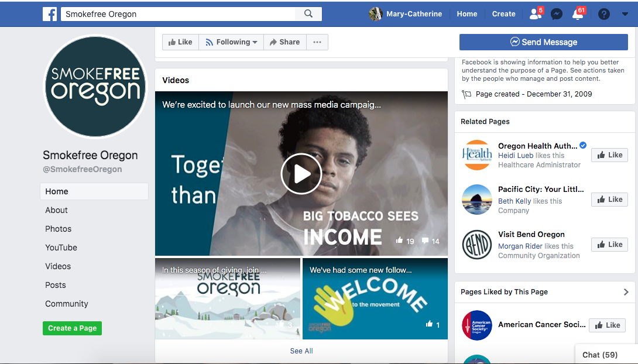Like the Pacific City page
The image size is (638, 364).
[609, 200]
